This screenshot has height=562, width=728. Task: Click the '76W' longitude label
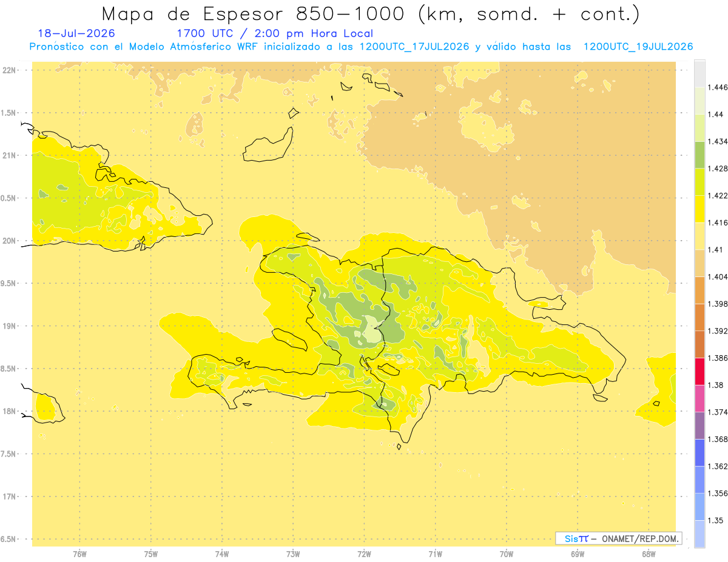79,554
